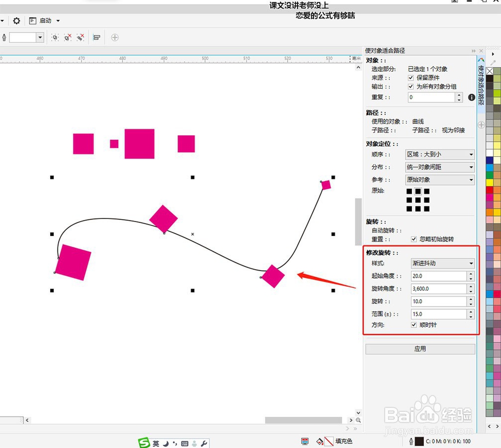
Task: Toggle the 保留原件 checkbox
Action: coord(411,78)
